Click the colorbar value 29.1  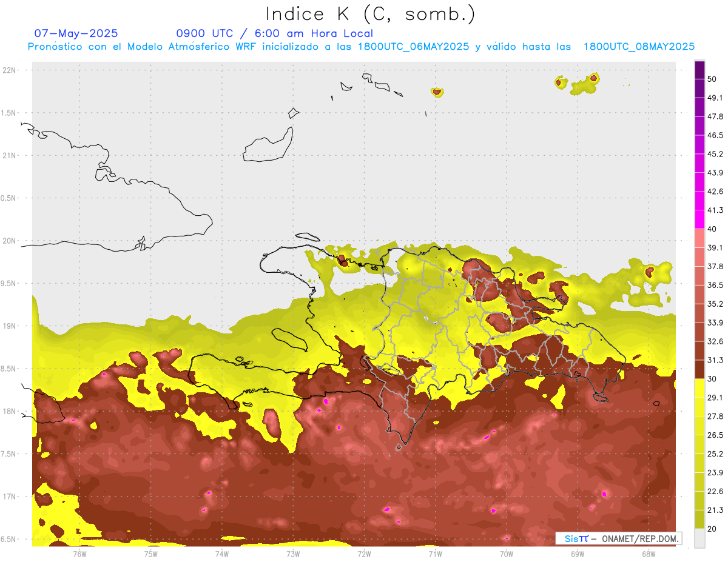(x=715, y=398)
